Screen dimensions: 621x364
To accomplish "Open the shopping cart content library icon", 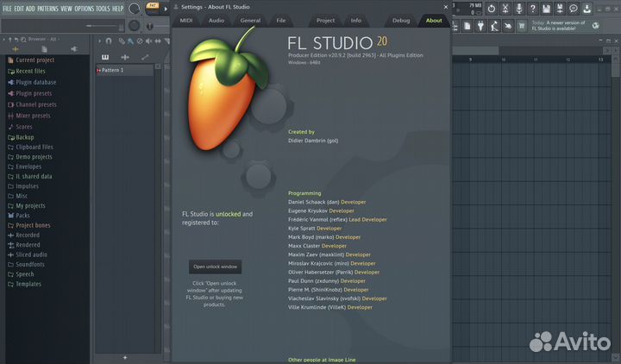I will point(522,26).
